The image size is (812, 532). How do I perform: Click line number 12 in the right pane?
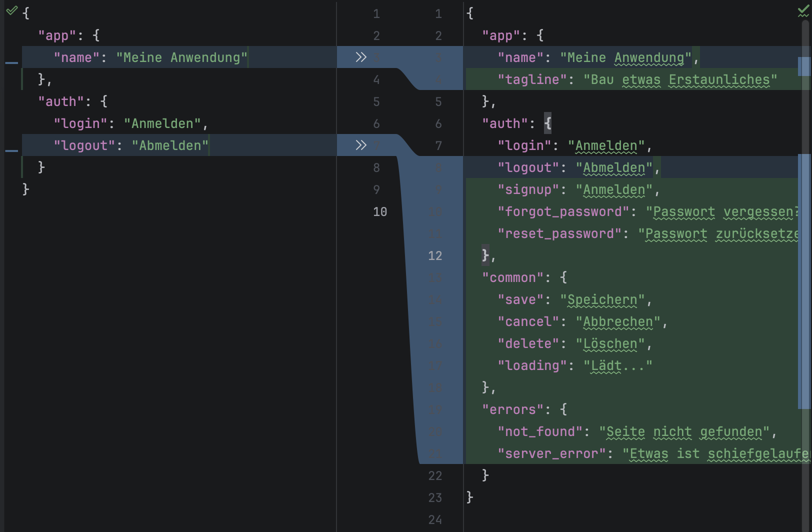(435, 255)
